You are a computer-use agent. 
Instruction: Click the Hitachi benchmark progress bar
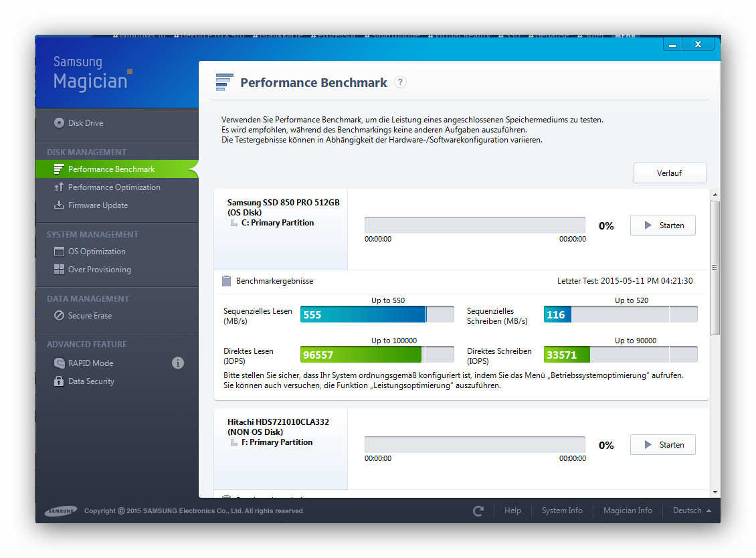point(475,445)
